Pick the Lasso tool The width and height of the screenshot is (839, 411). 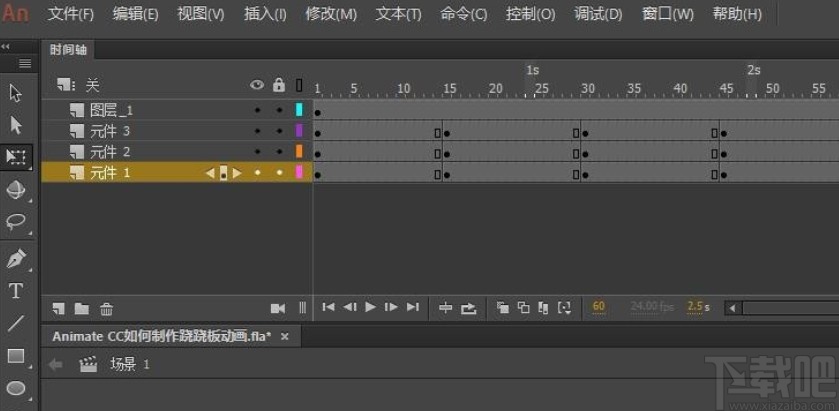16,221
